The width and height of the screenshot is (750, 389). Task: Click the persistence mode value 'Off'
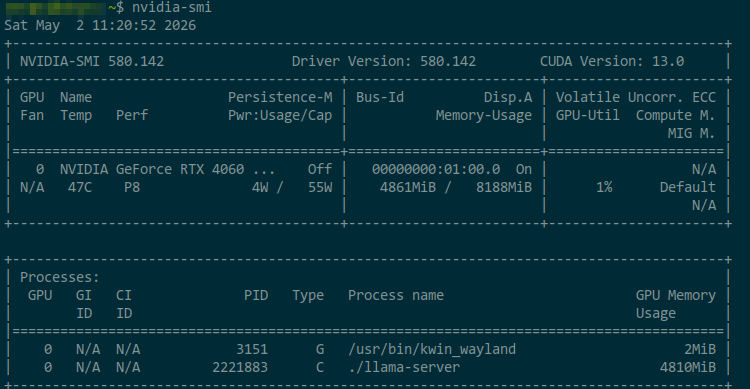click(x=320, y=169)
